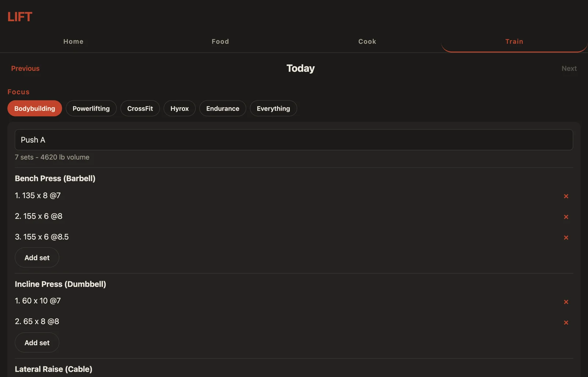Click the Focus section label
The width and height of the screenshot is (588, 377).
point(18,92)
